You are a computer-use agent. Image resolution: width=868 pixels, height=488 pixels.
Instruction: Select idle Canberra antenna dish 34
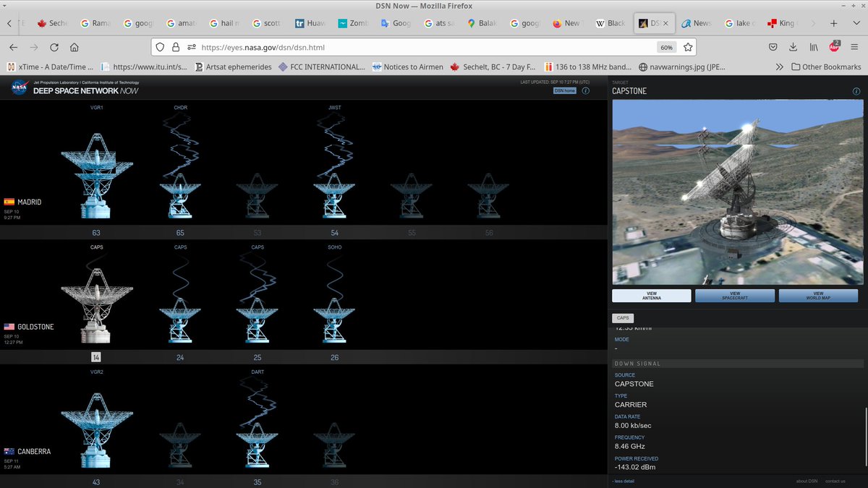pyautogui.click(x=180, y=445)
